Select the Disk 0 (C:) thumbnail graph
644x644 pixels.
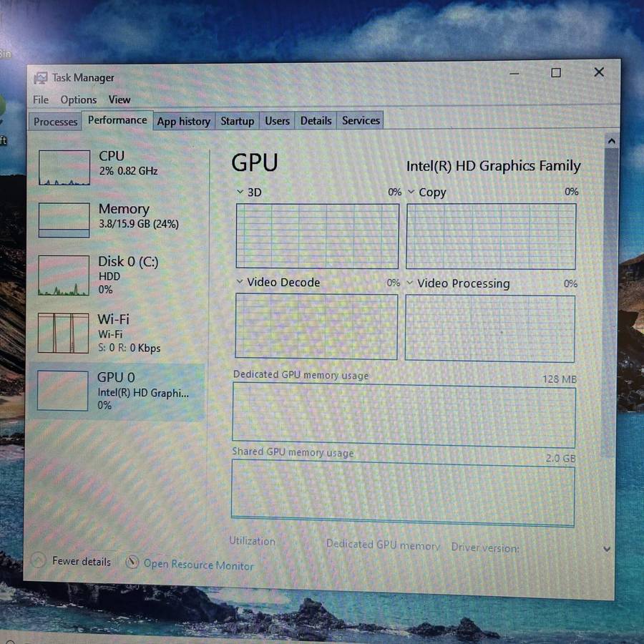pyautogui.click(x=63, y=275)
